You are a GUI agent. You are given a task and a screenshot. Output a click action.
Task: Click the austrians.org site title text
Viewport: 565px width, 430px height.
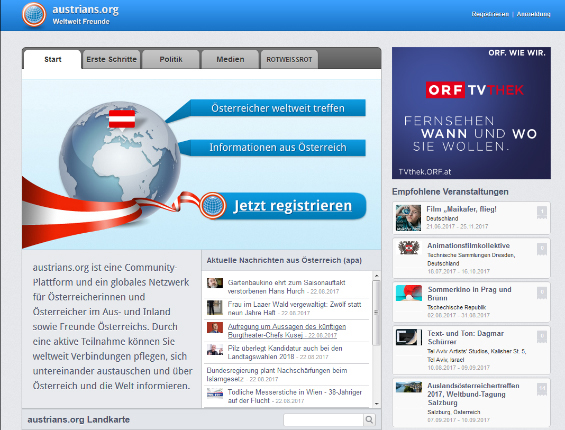point(85,10)
